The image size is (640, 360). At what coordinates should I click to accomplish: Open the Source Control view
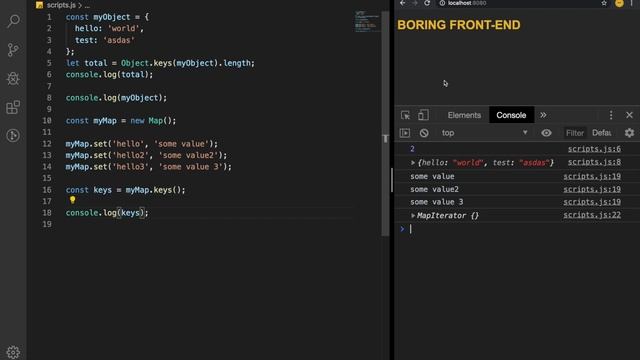tap(13, 49)
